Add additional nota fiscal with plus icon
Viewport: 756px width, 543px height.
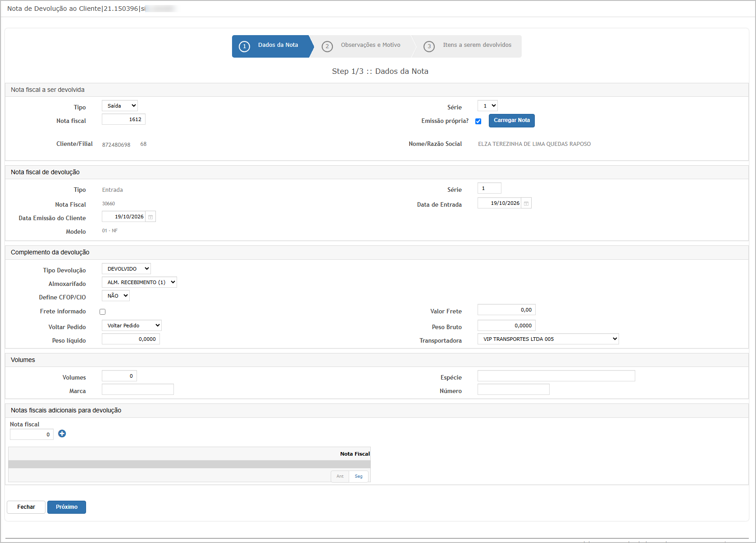(x=62, y=434)
